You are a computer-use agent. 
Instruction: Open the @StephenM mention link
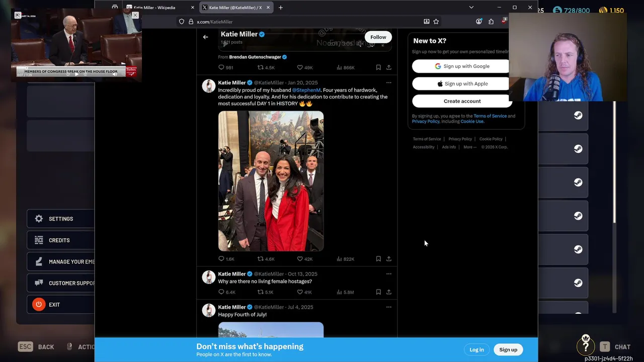point(306,90)
